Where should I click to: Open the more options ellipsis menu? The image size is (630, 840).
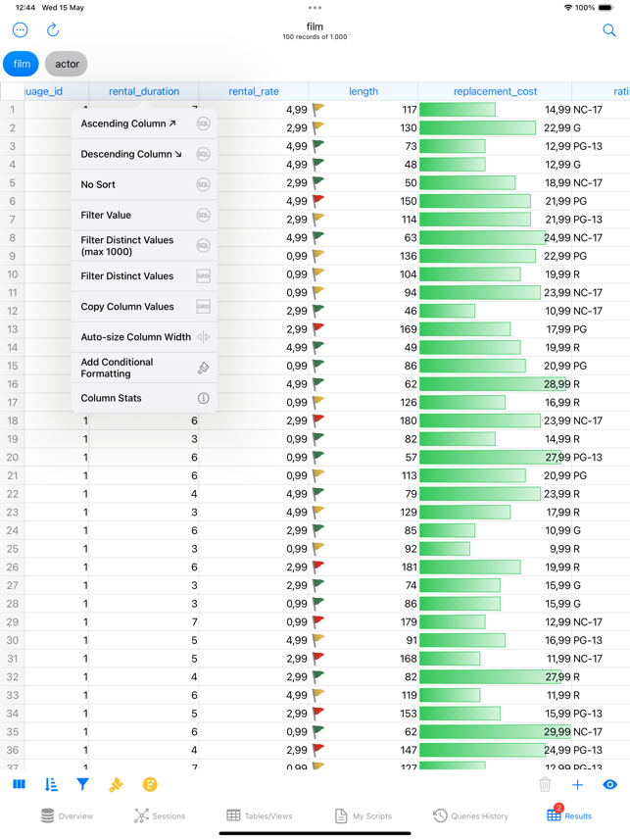click(20, 30)
